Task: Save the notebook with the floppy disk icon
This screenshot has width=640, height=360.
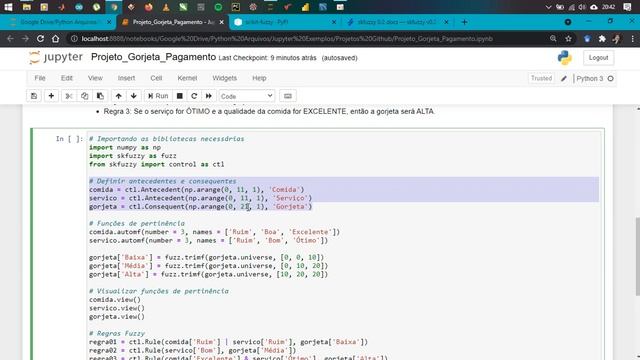Action: [x=34, y=96]
